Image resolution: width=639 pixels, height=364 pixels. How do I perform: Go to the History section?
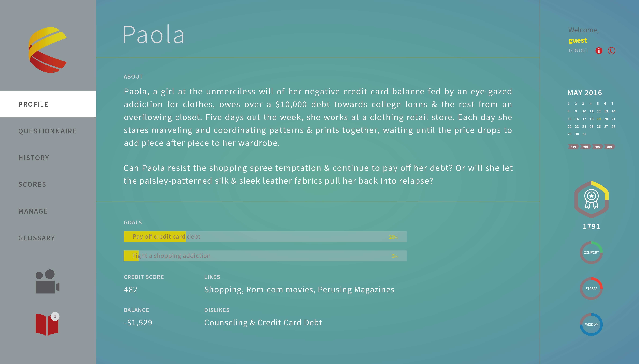tap(34, 158)
